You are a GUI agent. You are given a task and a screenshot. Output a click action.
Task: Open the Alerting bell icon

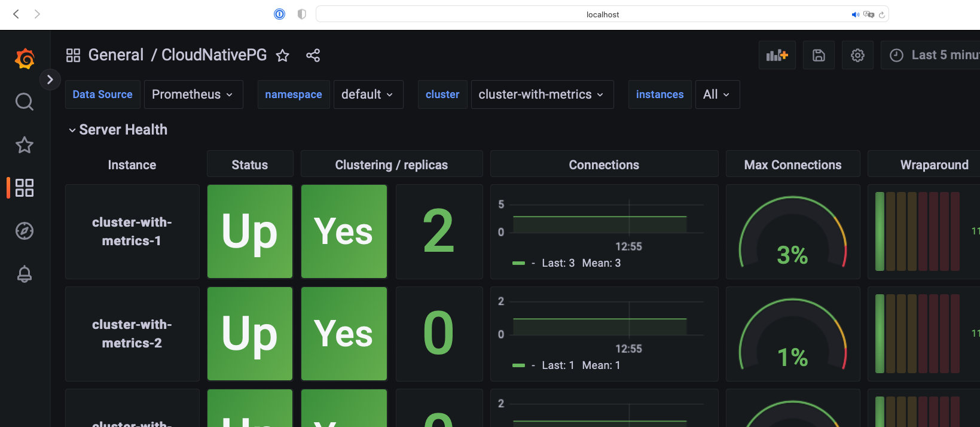[x=25, y=274]
